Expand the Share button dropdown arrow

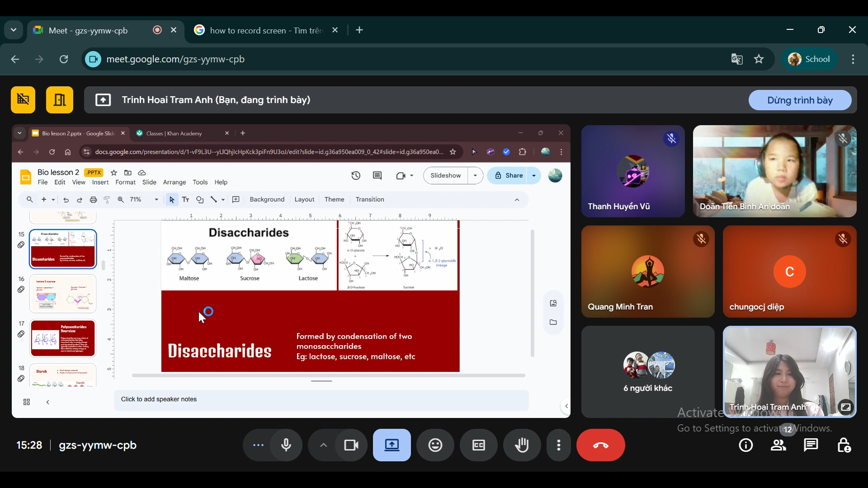click(534, 176)
